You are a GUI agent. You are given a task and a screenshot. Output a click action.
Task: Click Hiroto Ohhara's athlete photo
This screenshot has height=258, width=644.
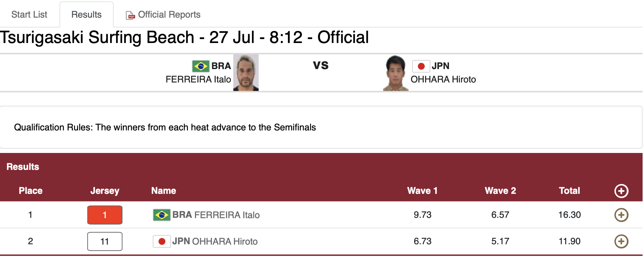[396, 73]
